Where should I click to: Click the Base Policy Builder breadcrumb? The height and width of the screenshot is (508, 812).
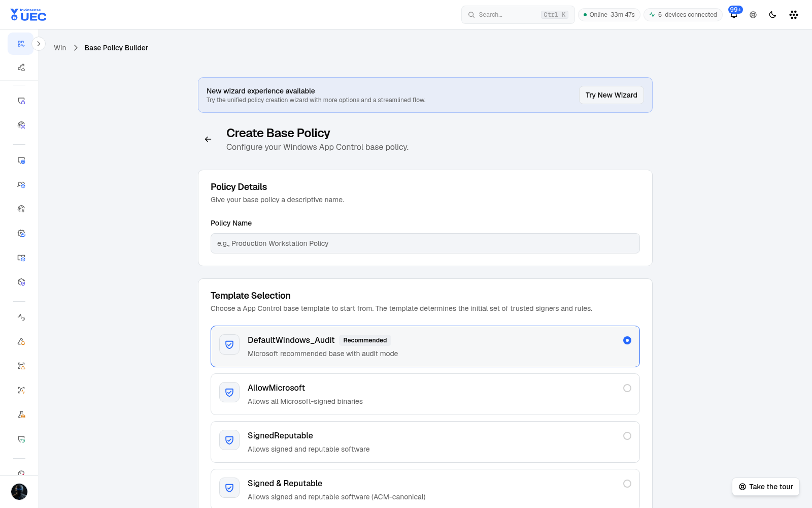click(x=116, y=48)
